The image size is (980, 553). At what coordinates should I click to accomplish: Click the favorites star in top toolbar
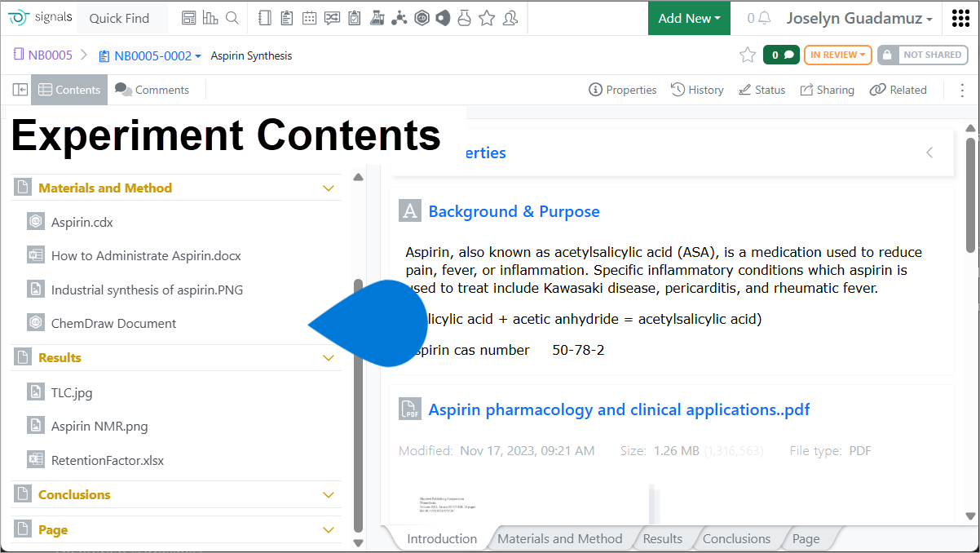pyautogui.click(x=487, y=18)
